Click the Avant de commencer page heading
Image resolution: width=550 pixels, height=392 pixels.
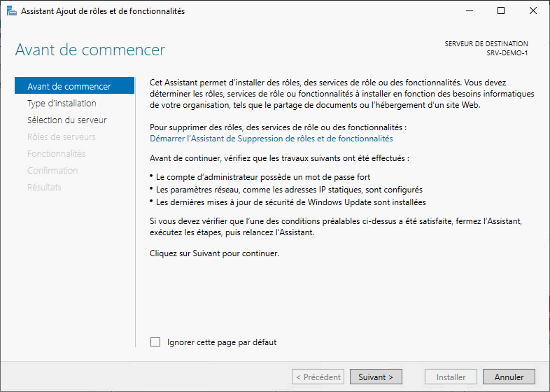(x=90, y=50)
